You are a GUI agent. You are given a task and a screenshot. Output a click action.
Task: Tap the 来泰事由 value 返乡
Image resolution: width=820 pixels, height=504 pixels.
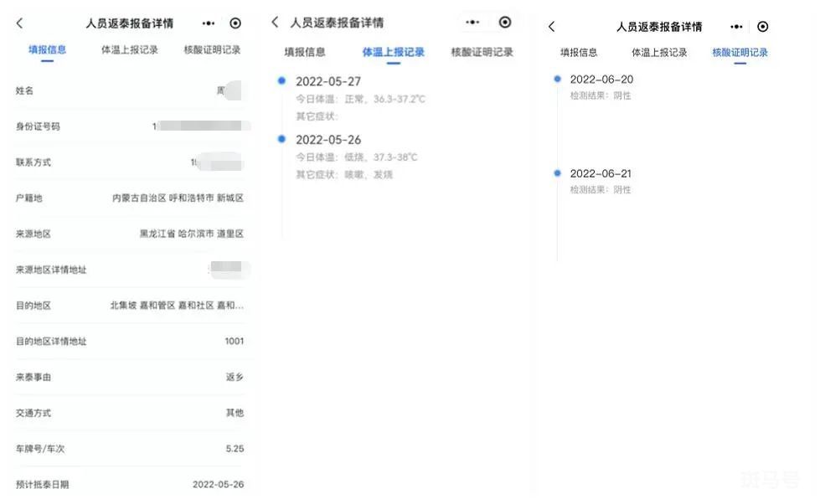tap(235, 377)
